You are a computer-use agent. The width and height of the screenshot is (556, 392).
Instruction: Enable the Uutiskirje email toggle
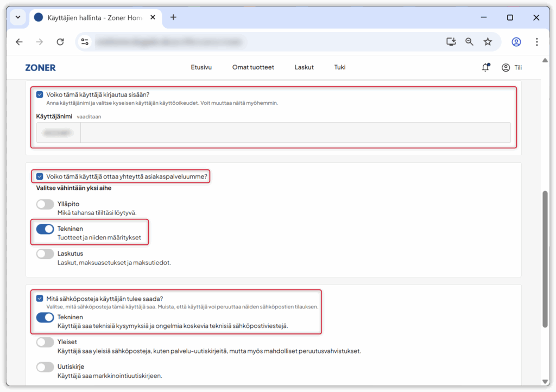coord(45,367)
